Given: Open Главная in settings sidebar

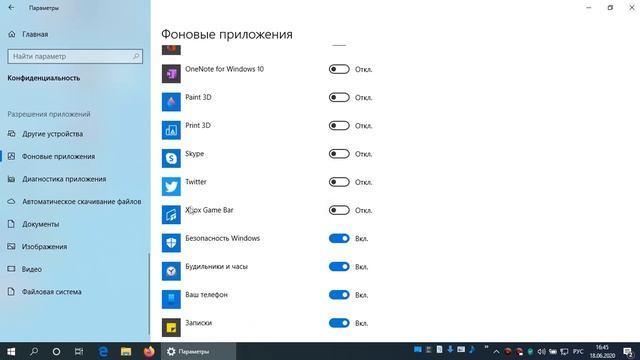Looking at the screenshot, I should (x=75, y=34).
